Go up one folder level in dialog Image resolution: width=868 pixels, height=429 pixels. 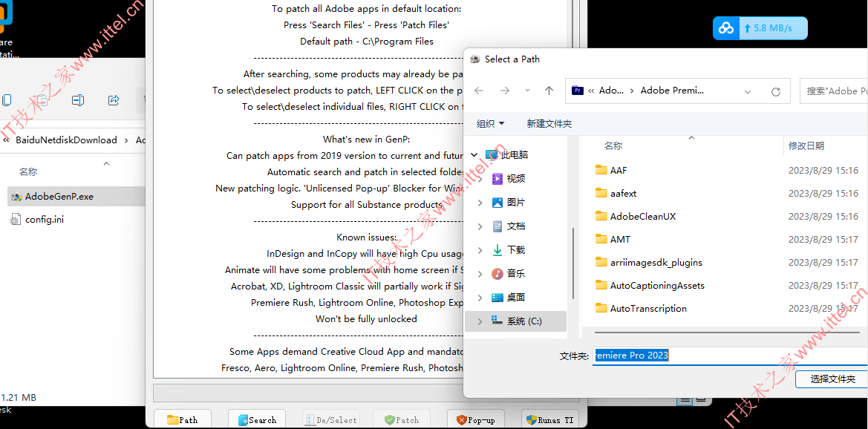(x=549, y=91)
